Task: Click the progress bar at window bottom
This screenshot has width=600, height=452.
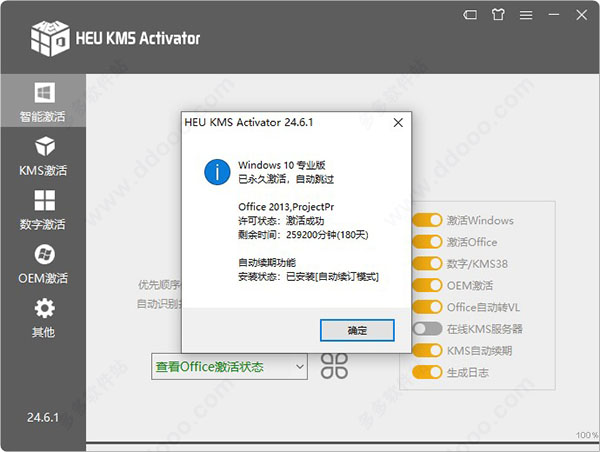Action: pyautogui.click(x=342, y=444)
